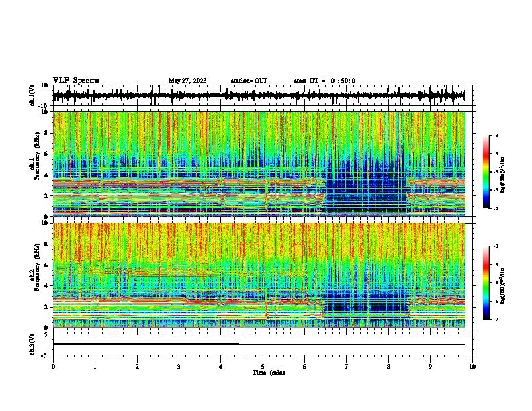
Task: Click time axis tick label "9"
Action: 430,367
